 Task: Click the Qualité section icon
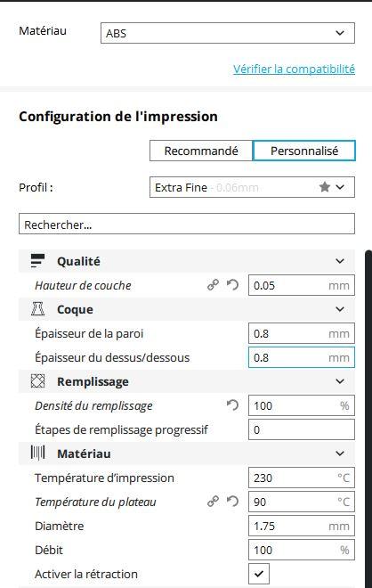(37, 261)
